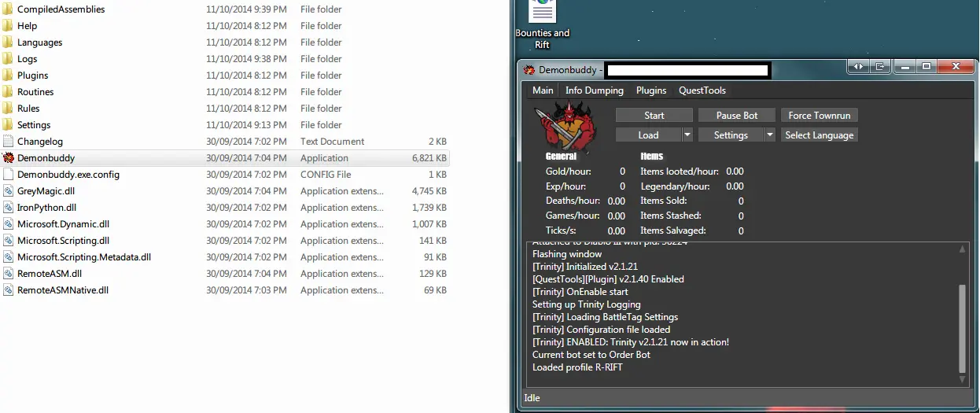Click the '[Trinity] Configuration file loaded' line
Image resolution: width=980 pixels, height=413 pixels.
[x=602, y=330]
